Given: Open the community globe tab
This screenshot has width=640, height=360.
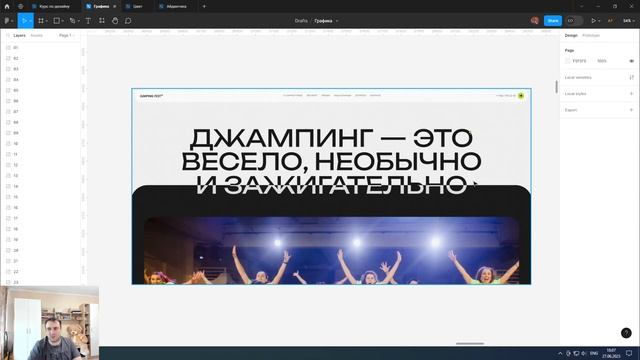Looking at the screenshot, I should point(20,7).
